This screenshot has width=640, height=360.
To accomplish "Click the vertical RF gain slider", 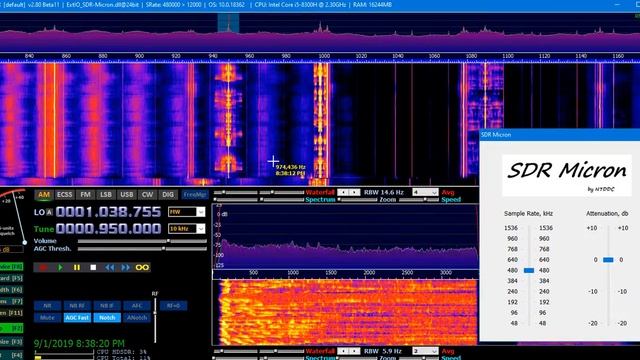I will pyautogui.click(x=155, y=320).
